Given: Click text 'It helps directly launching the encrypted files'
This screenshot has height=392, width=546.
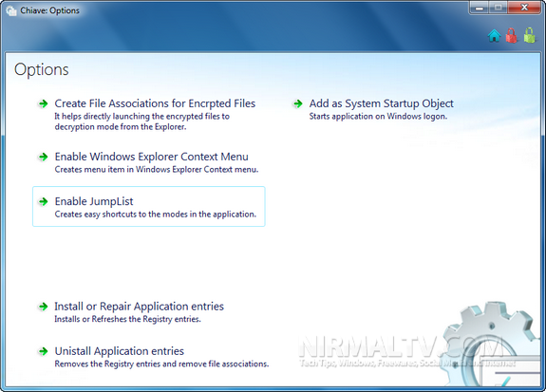Looking at the screenshot, I should point(138,117).
